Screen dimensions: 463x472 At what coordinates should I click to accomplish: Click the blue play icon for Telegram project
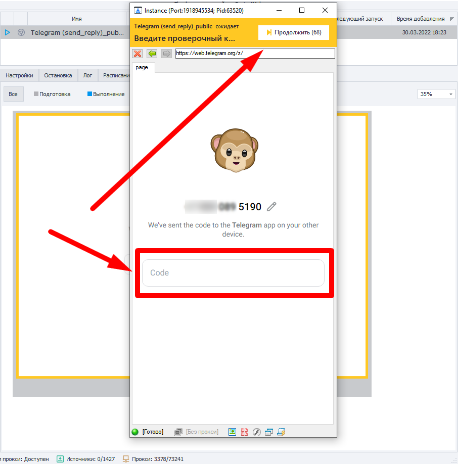tap(7, 32)
